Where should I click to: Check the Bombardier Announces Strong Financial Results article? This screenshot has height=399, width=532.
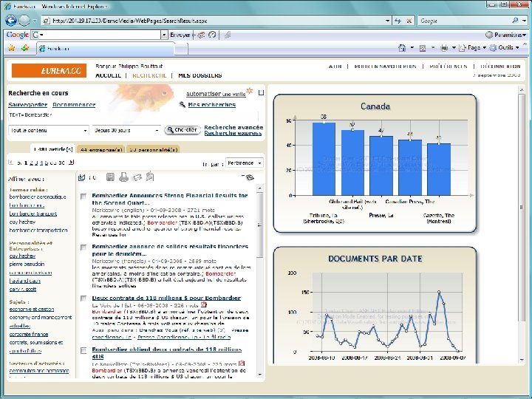point(83,197)
